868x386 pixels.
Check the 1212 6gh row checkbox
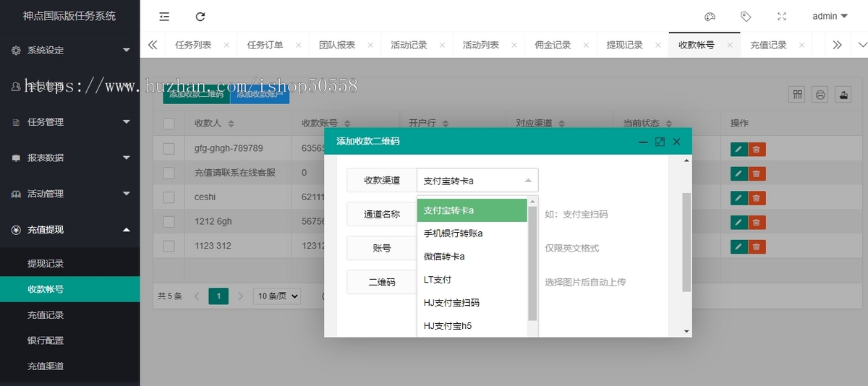point(169,222)
